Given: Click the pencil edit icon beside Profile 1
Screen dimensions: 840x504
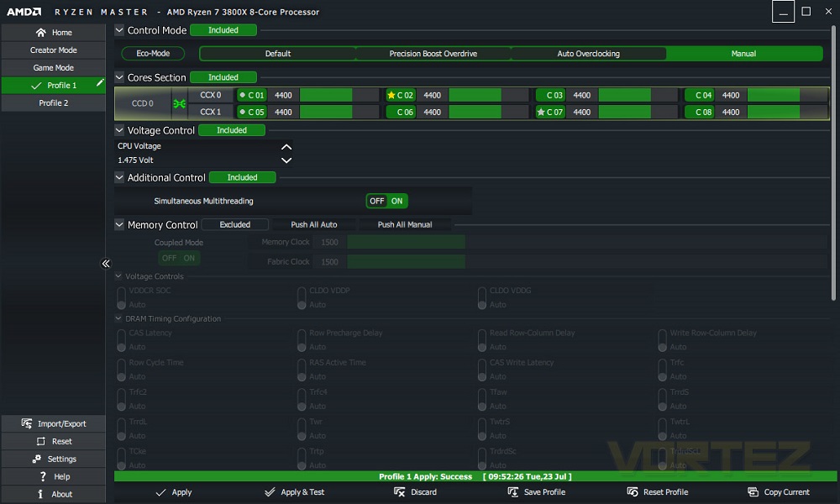Looking at the screenshot, I should (x=100, y=82).
